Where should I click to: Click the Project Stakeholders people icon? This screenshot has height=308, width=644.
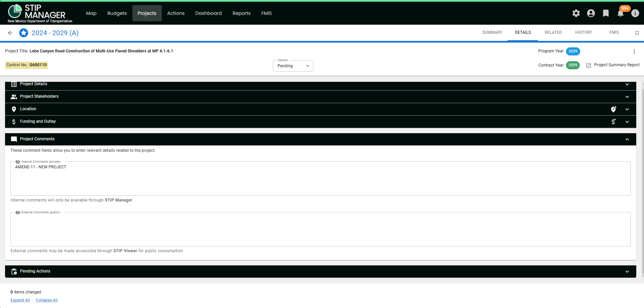pos(14,97)
